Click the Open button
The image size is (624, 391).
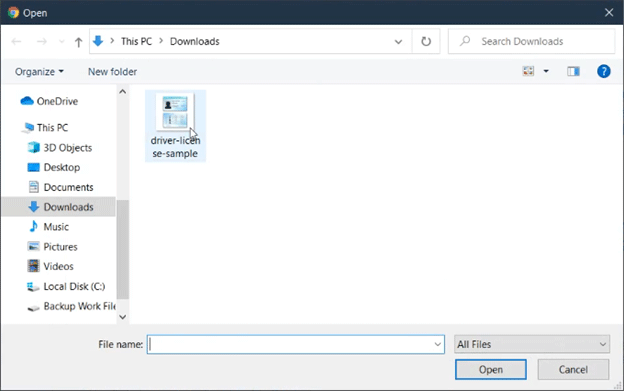(491, 370)
